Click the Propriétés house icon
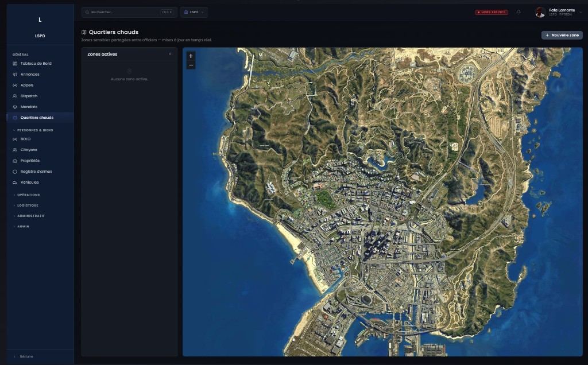588x365 pixels. coord(15,161)
